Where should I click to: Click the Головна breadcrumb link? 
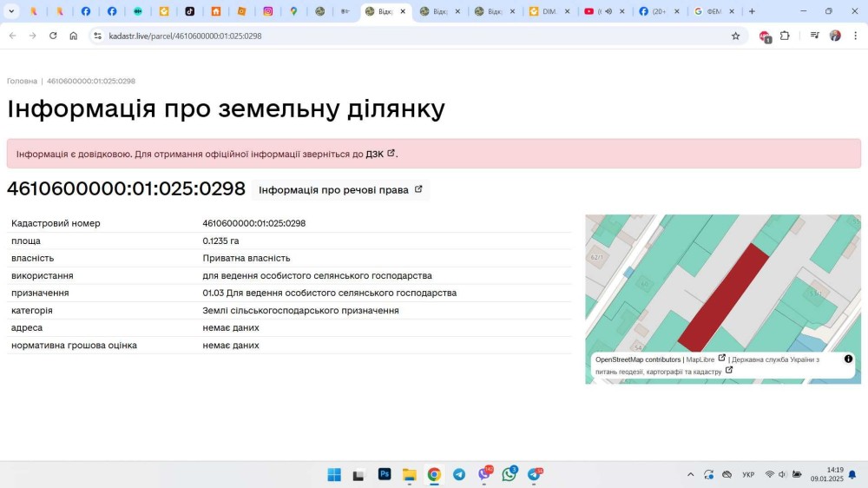click(22, 81)
